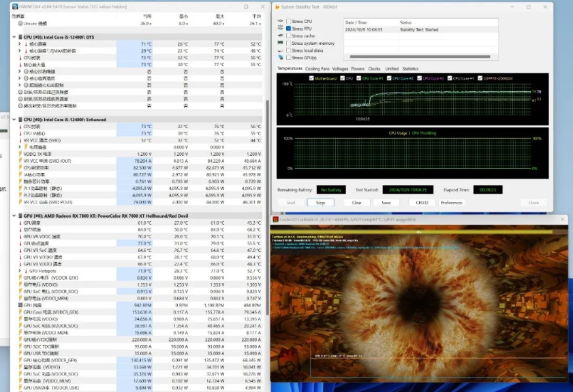Click the Save button
Screen dimensions: 573x392
[x=386, y=203]
